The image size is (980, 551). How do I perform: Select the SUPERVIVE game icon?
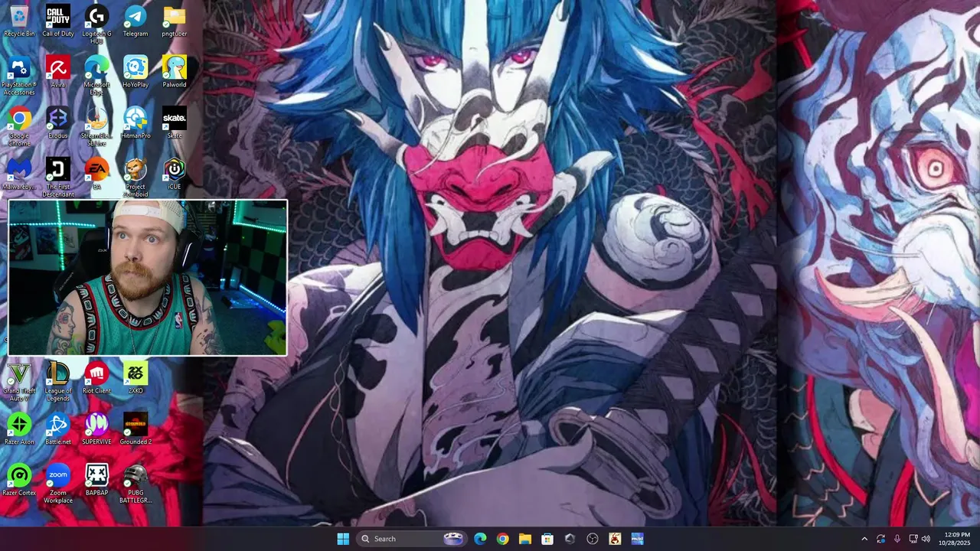point(96,429)
